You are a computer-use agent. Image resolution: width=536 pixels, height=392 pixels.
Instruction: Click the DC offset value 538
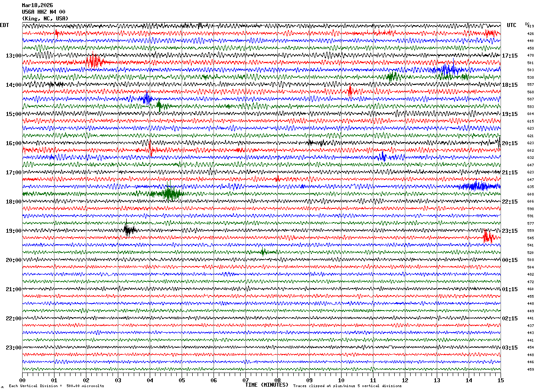(x=530, y=77)
